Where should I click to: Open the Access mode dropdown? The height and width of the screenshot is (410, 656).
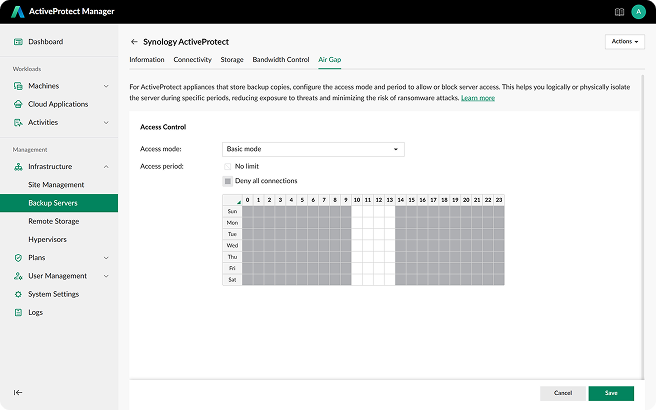tap(313, 149)
